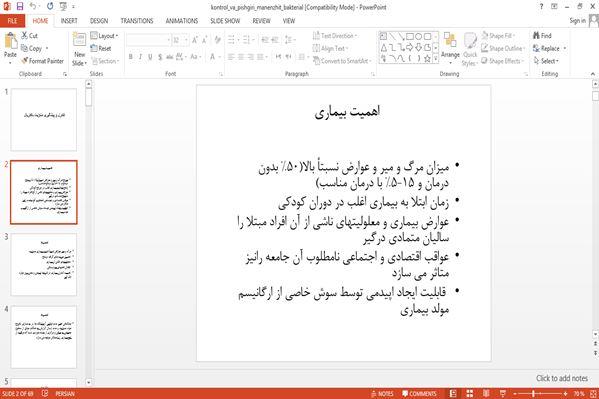The height and width of the screenshot is (399, 599).
Task: Open the Align Text dropdown
Action: pos(331,48)
